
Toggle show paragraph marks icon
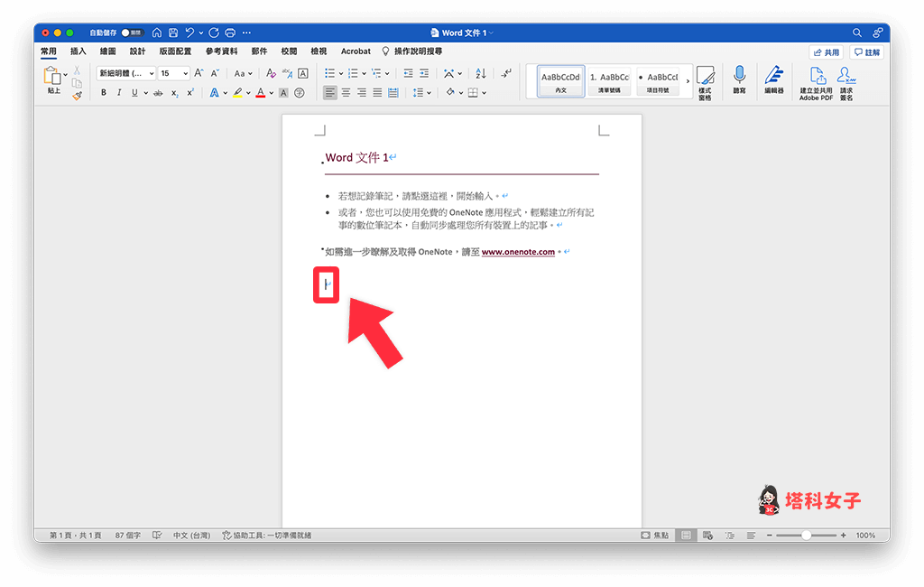point(506,73)
